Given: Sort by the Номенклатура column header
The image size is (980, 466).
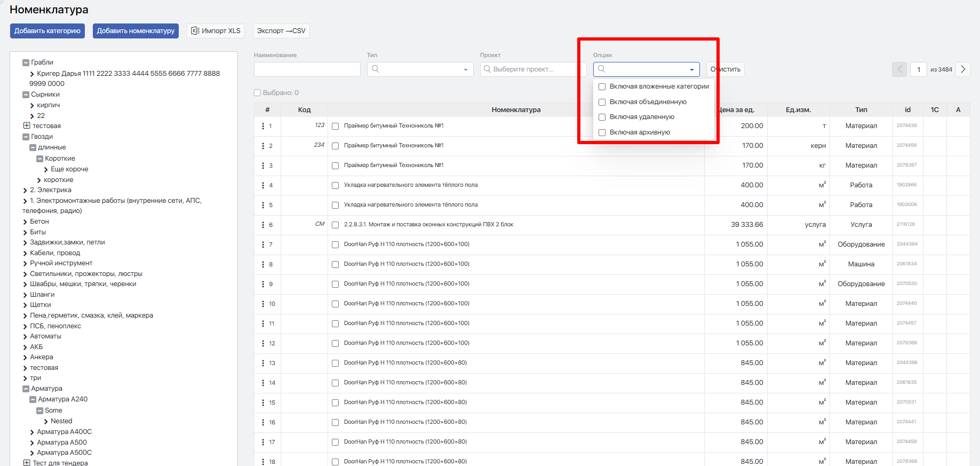Looking at the screenshot, I should click(x=516, y=109).
